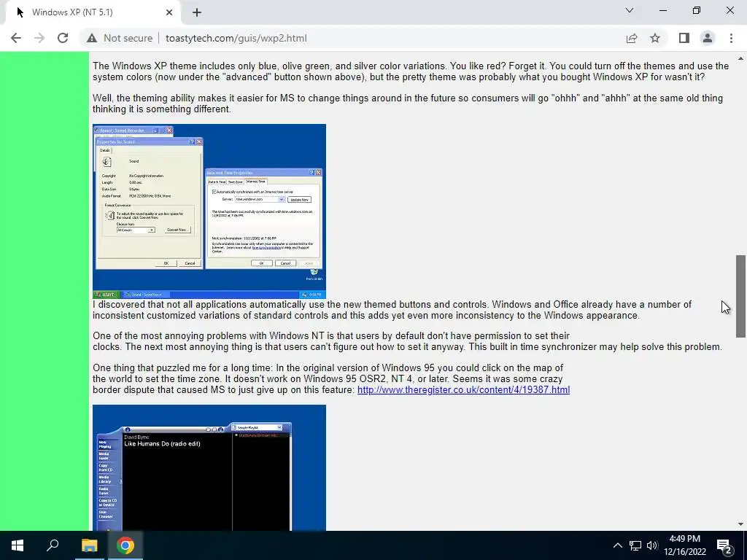
Task: Click the scrollbar down arrow
Action: (740, 524)
